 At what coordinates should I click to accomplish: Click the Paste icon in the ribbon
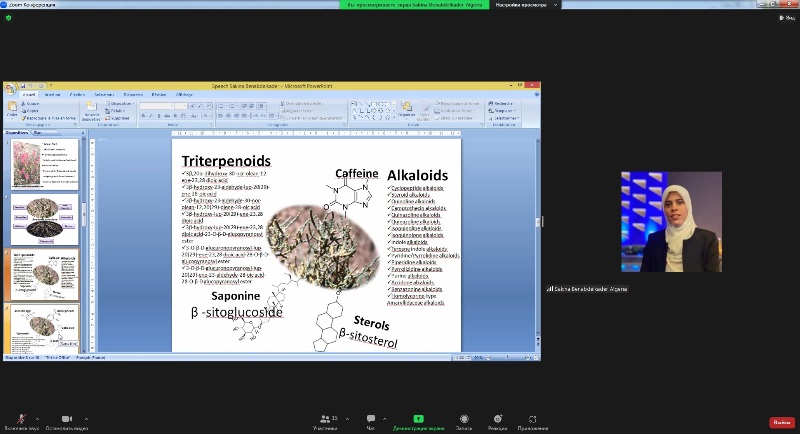pyautogui.click(x=12, y=111)
